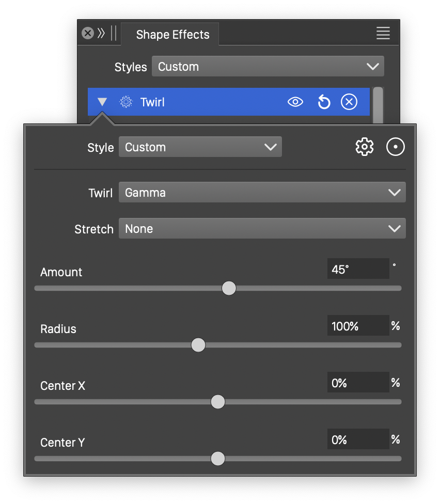Click the Center X slider handle
The image size is (440, 504).
click(218, 402)
